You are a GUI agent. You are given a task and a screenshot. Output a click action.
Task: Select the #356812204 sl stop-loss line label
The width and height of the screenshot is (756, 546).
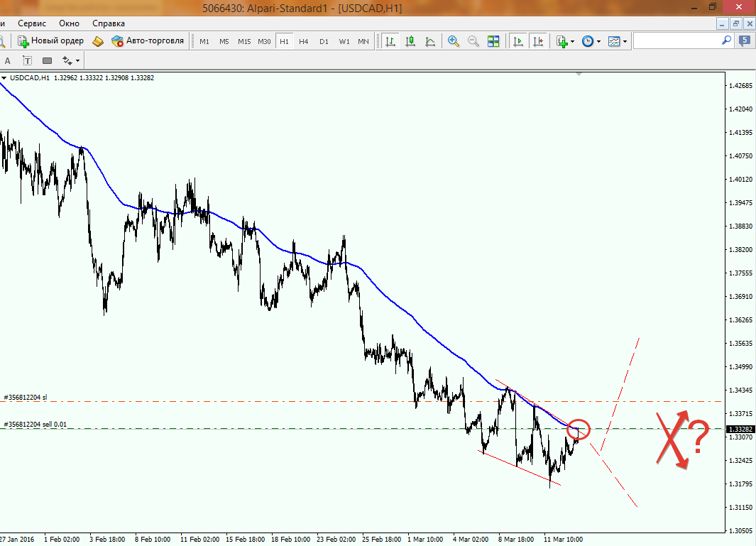(26, 398)
